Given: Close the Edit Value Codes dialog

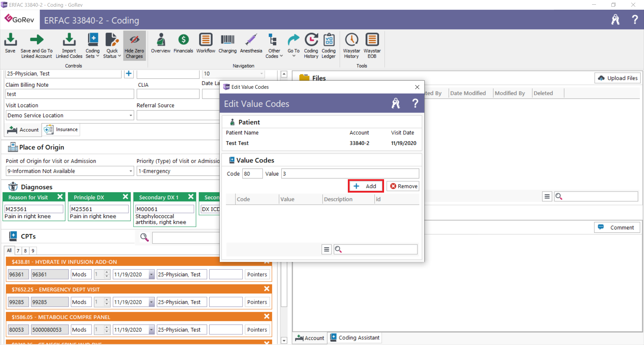Looking at the screenshot, I should 417,87.
